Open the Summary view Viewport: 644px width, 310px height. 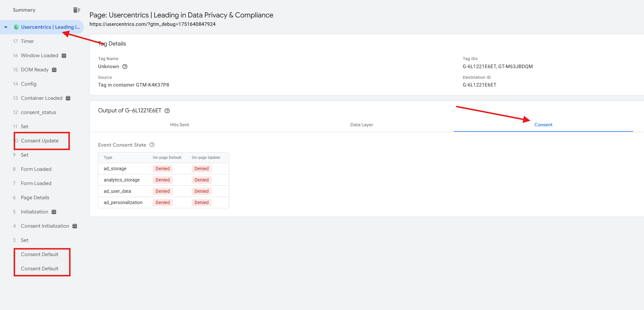click(24, 10)
